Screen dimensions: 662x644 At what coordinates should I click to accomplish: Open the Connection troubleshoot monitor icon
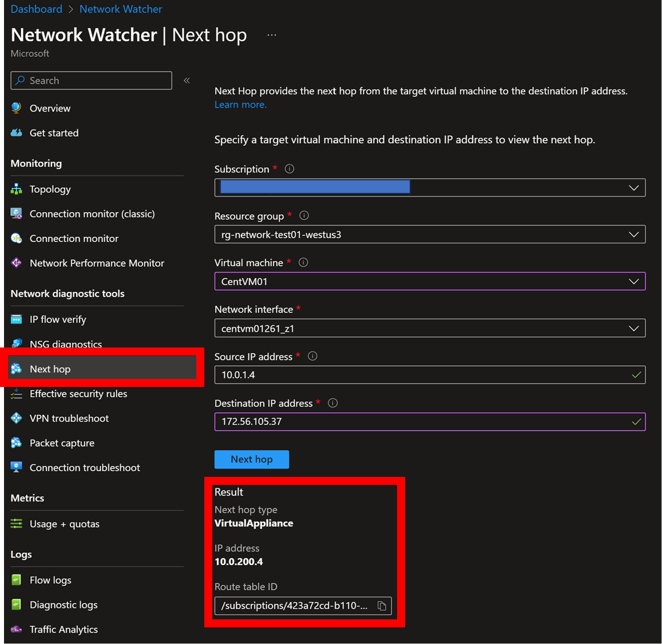(x=16, y=468)
